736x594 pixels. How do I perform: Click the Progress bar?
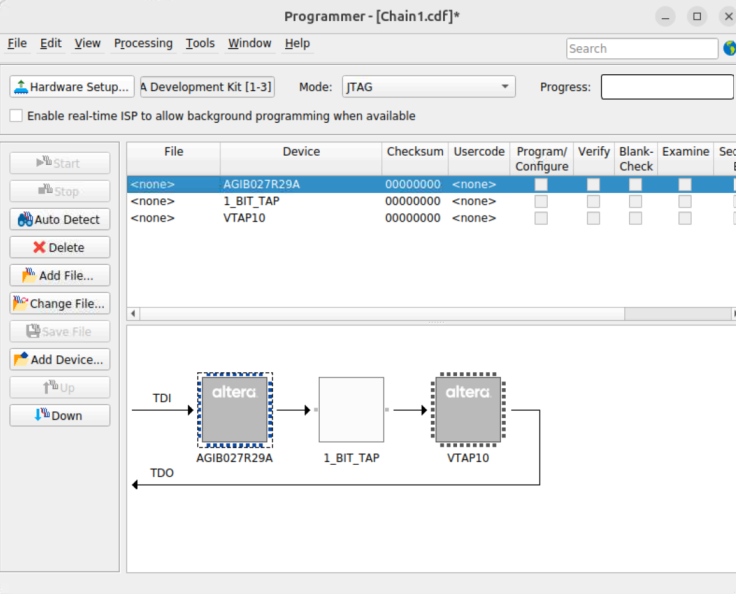point(667,87)
